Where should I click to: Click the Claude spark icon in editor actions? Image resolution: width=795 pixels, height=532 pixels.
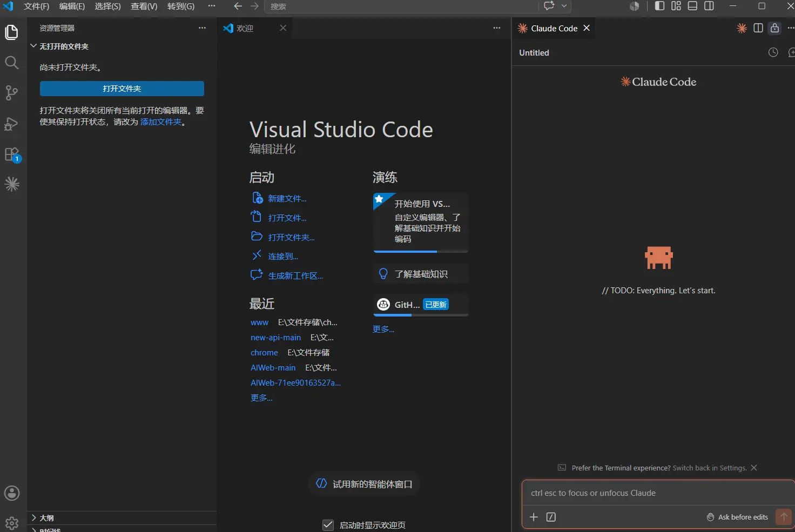click(742, 28)
